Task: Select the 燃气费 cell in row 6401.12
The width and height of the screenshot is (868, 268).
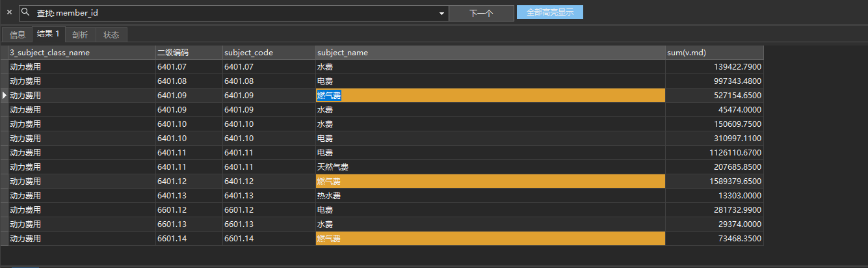Action: [x=490, y=181]
